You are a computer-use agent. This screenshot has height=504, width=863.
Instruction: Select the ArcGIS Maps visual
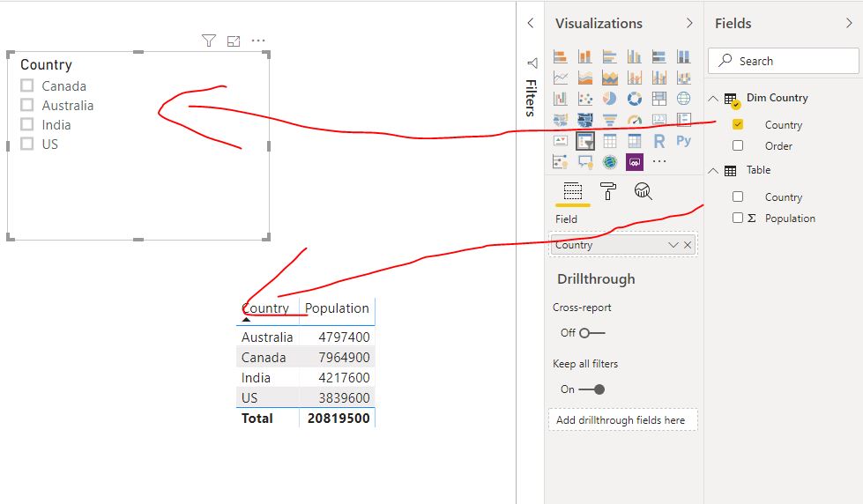click(x=609, y=162)
